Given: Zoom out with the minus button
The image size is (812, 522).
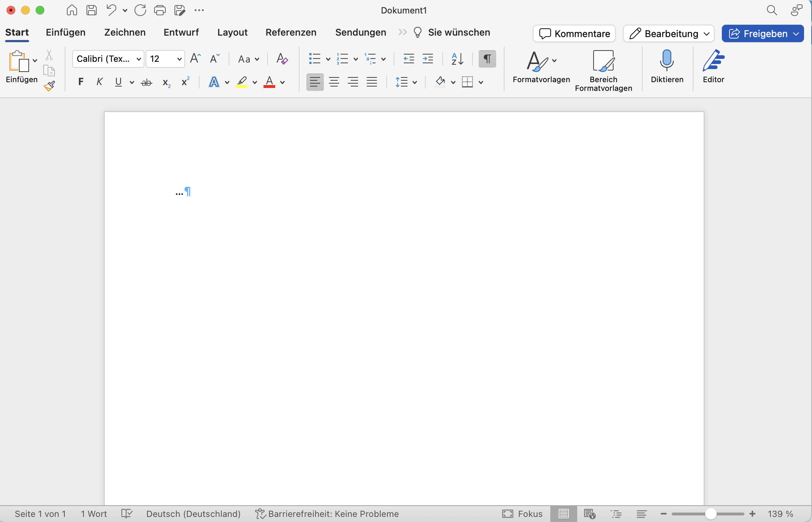Looking at the screenshot, I should click(x=663, y=514).
